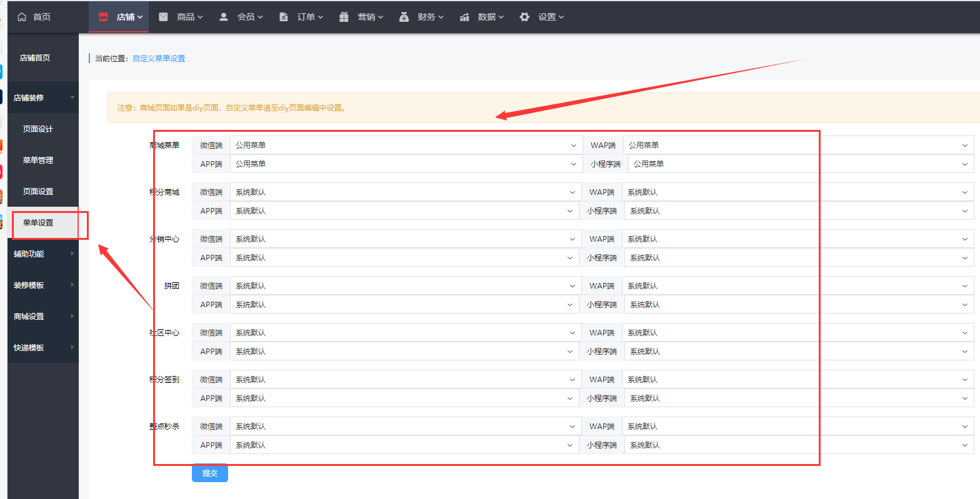
Task: Open 分销中心 微信端 dropdown
Action: pyautogui.click(x=406, y=239)
